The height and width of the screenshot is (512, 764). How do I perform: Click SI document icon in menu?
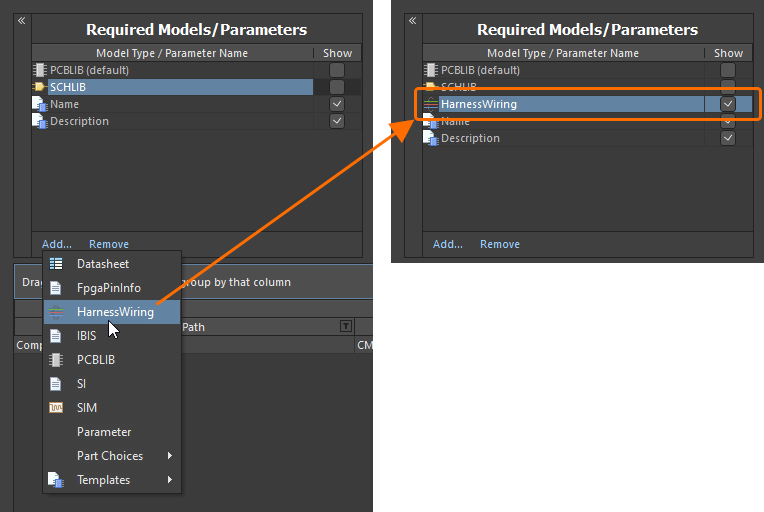click(x=56, y=384)
